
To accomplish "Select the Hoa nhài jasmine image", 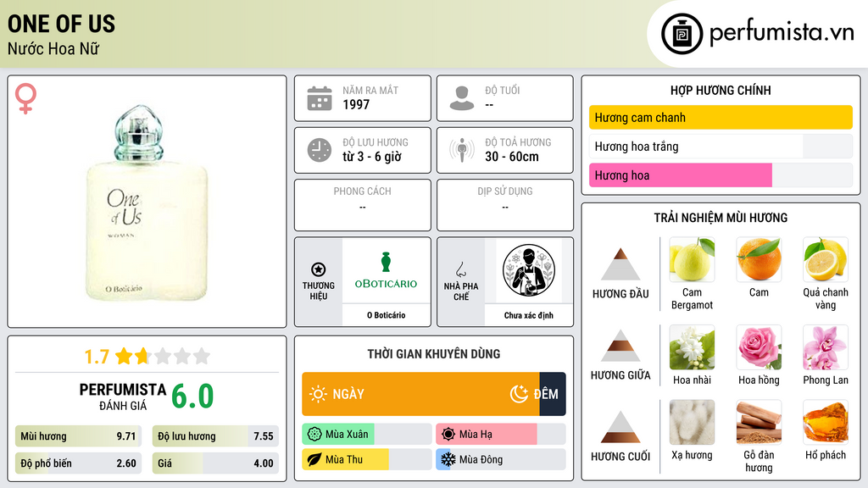I will 692,347.
